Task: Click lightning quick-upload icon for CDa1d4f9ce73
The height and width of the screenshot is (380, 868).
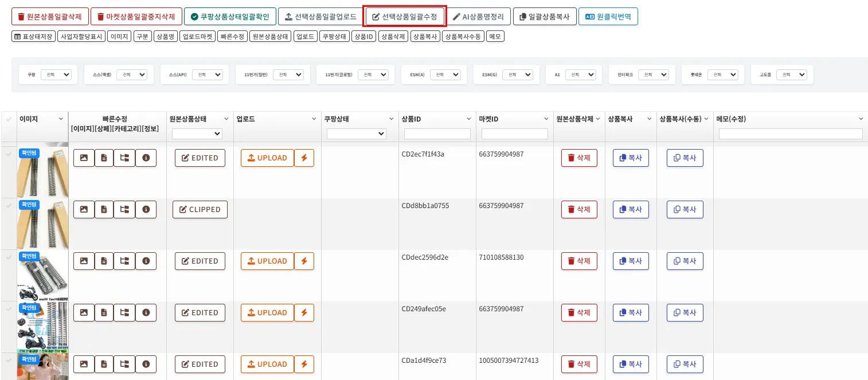Action: tap(304, 364)
